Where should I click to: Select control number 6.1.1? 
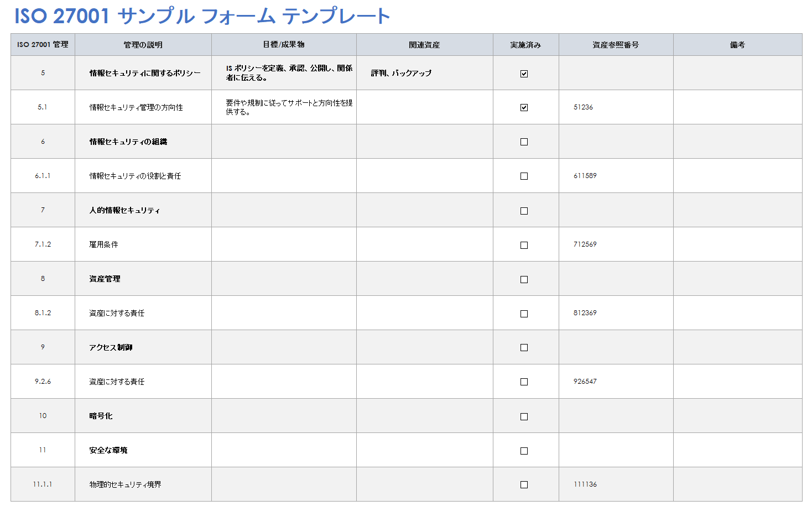point(43,176)
